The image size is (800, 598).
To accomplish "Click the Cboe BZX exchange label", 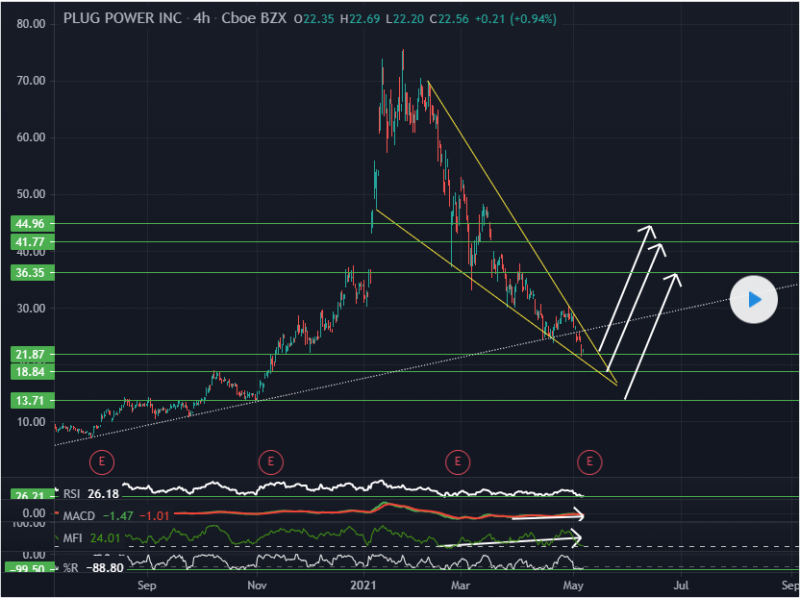I will (248, 19).
